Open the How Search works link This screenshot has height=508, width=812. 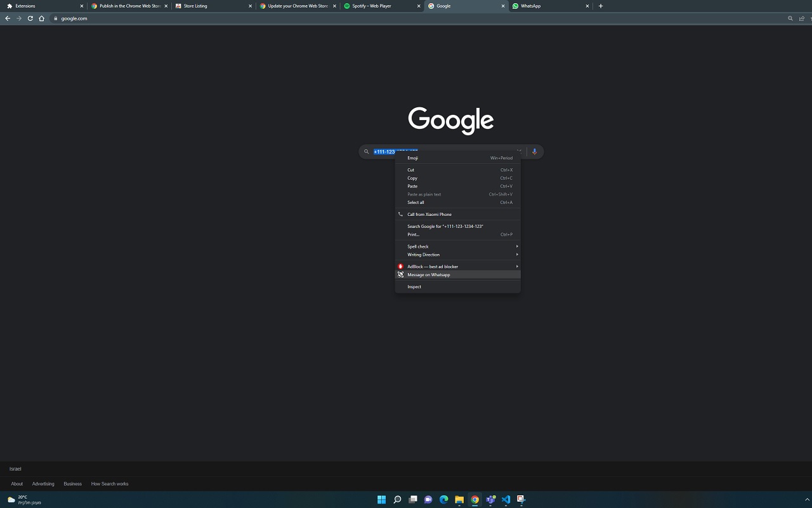[109, 483]
